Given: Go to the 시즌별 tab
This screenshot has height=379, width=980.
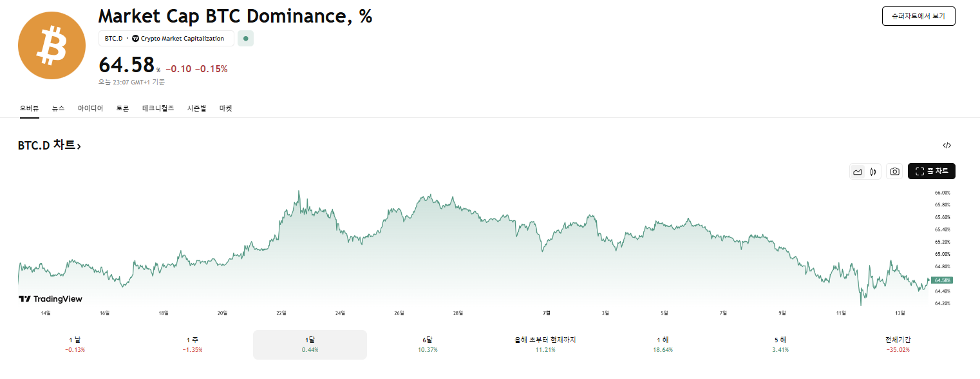Looking at the screenshot, I should click(196, 108).
